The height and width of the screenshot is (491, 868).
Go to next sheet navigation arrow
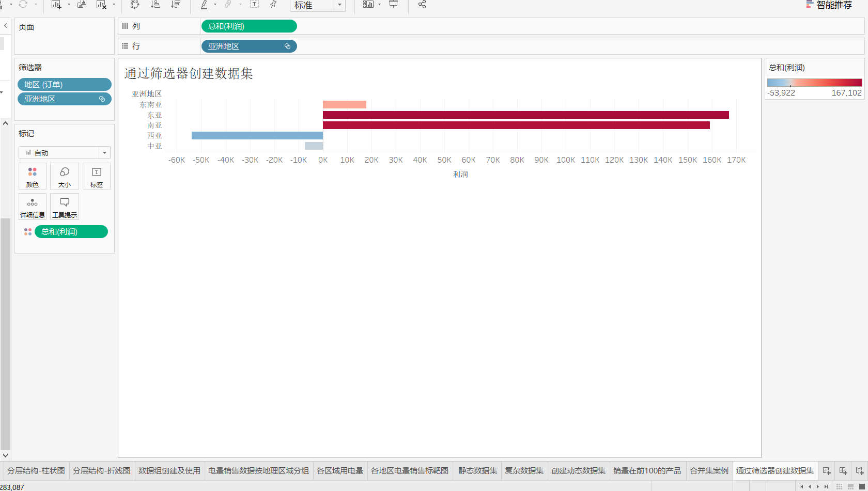point(818,486)
